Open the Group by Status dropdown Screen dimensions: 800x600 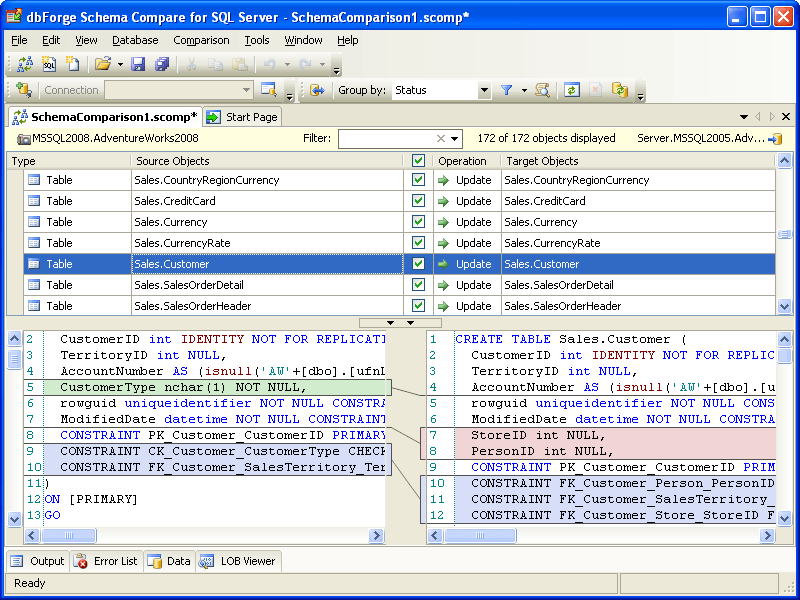[484, 91]
